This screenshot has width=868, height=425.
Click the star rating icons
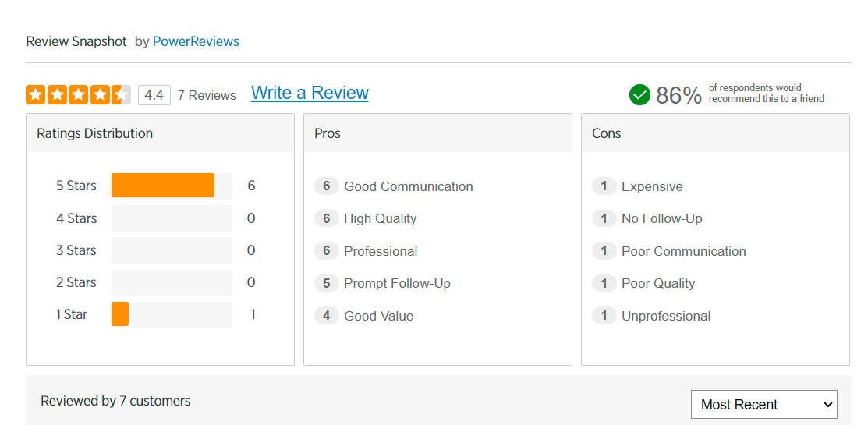click(78, 95)
